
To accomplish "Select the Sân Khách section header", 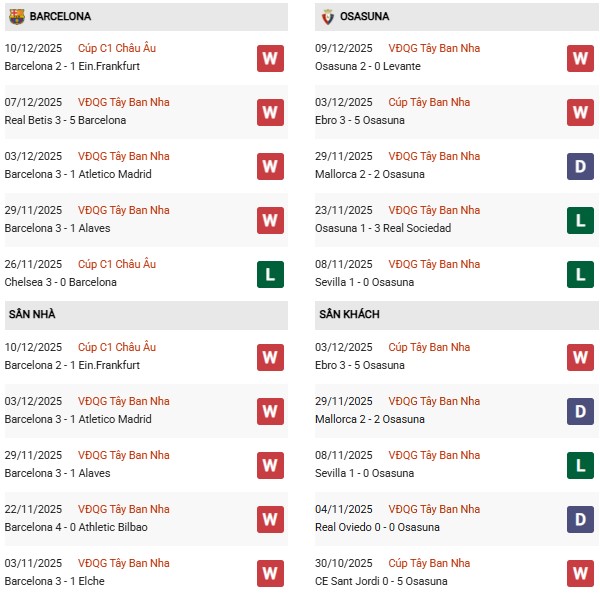I will pos(349,315).
